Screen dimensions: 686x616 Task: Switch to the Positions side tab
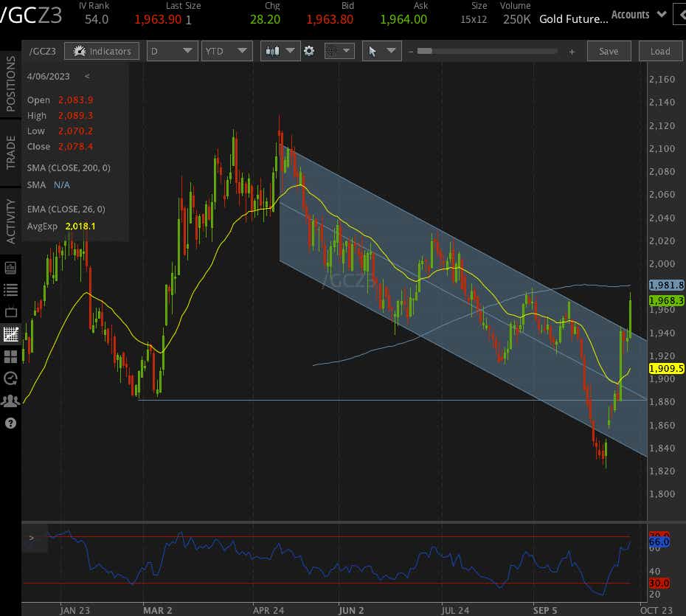pos(10,83)
